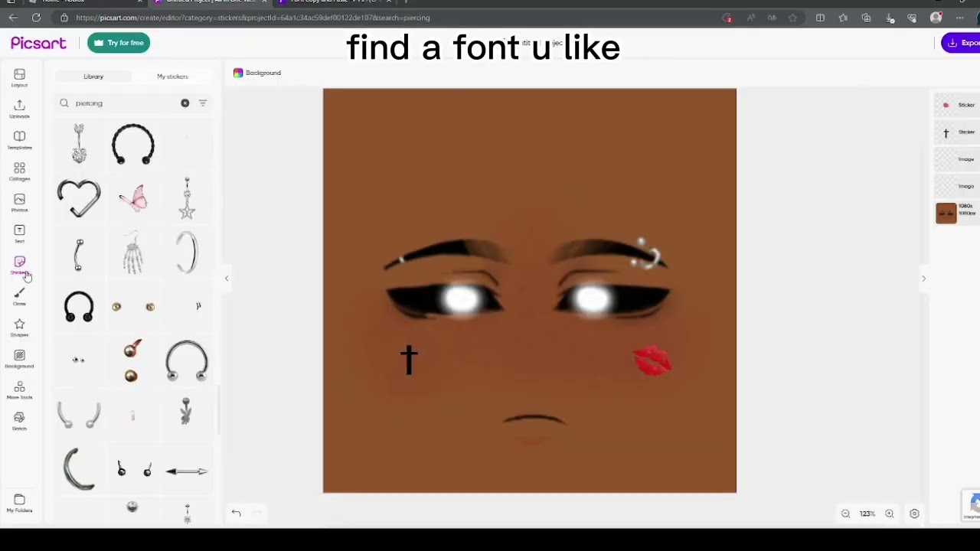Add the black twisted horseshoe ring sticker
This screenshot has width=980, height=551.
pos(133,144)
